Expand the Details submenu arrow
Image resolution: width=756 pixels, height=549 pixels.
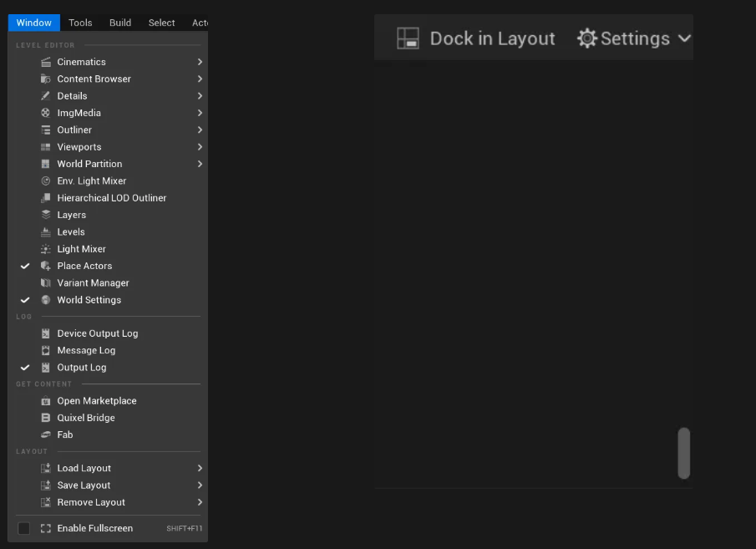pyautogui.click(x=200, y=95)
